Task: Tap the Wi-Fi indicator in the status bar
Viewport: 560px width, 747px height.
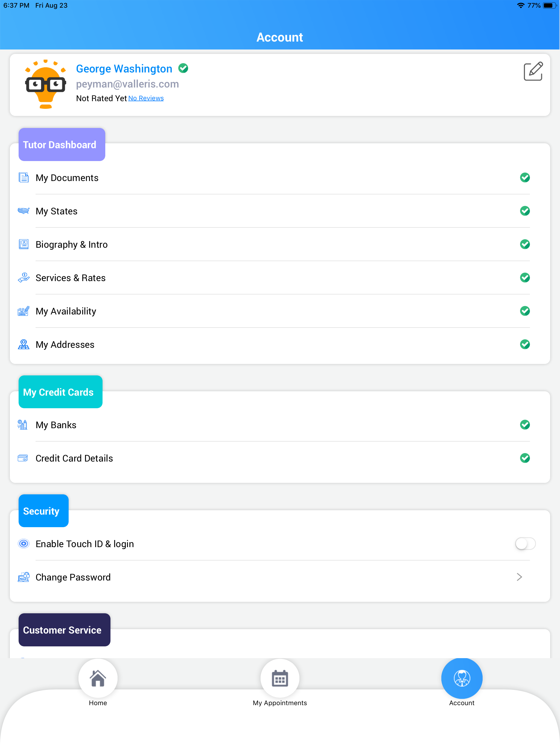Action: 520,5
